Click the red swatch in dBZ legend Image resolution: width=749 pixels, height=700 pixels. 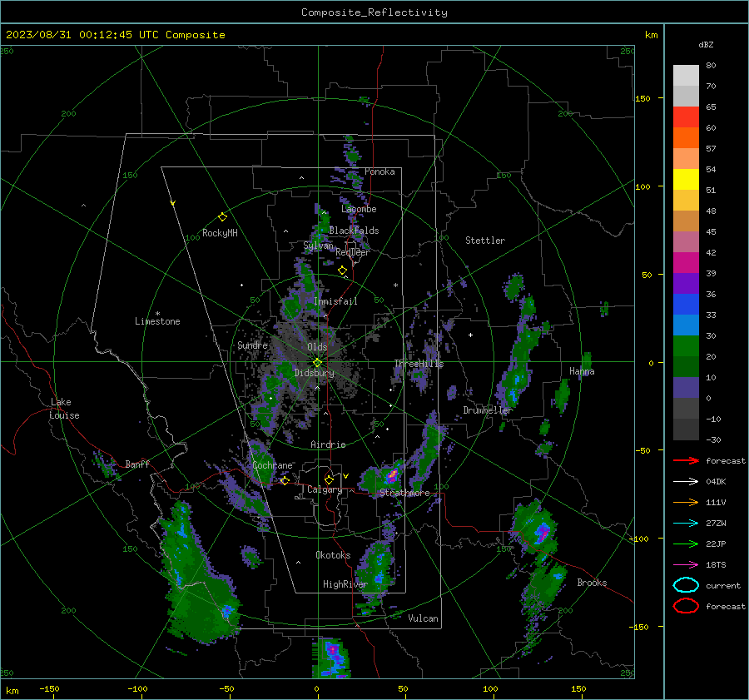point(686,117)
